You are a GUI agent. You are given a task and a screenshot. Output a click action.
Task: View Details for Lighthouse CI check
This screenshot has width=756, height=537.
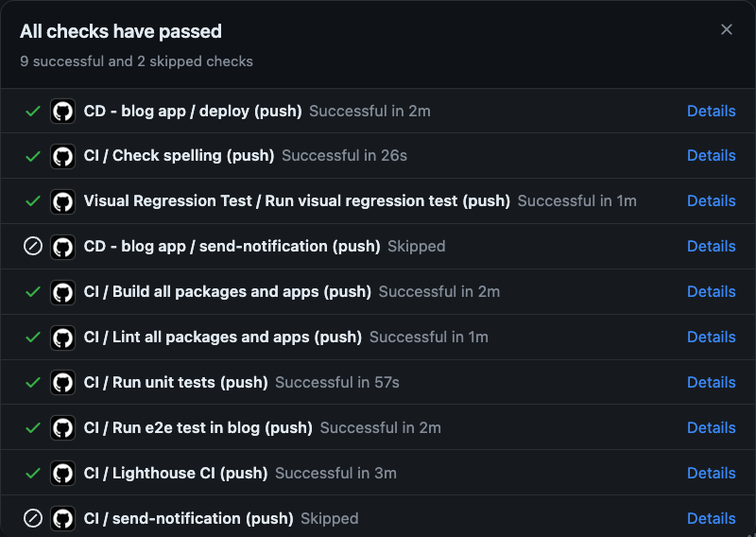[711, 473]
